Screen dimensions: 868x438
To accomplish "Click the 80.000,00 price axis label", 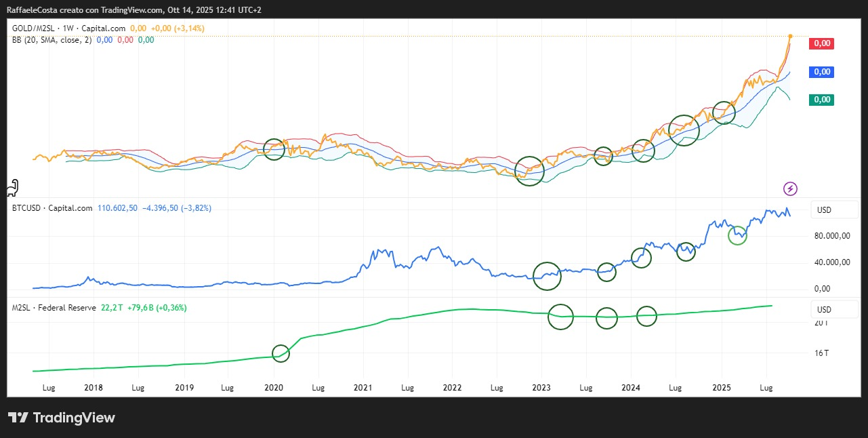I will pyautogui.click(x=831, y=236).
